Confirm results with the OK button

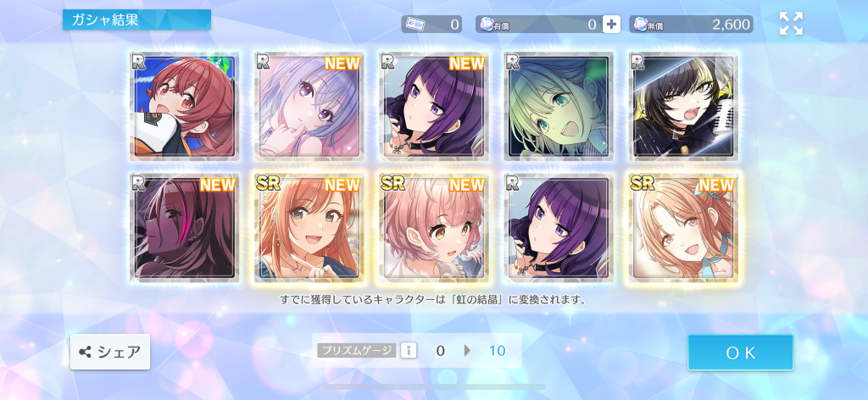point(740,353)
